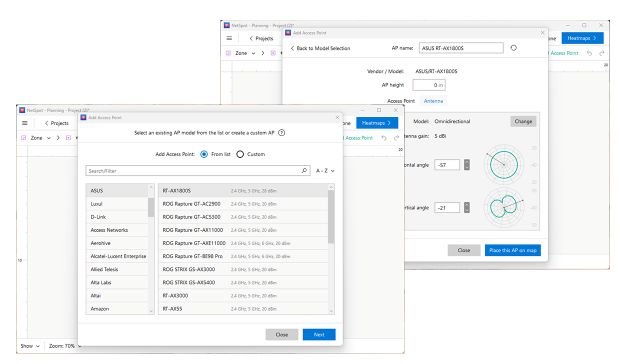620x364 pixels.
Task: Click the AP height input field
Action: click(x=429, y=85)
